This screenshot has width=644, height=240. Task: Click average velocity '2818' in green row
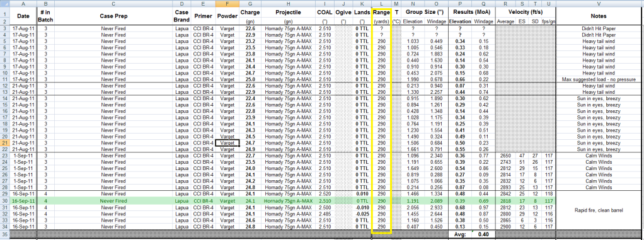505,201
